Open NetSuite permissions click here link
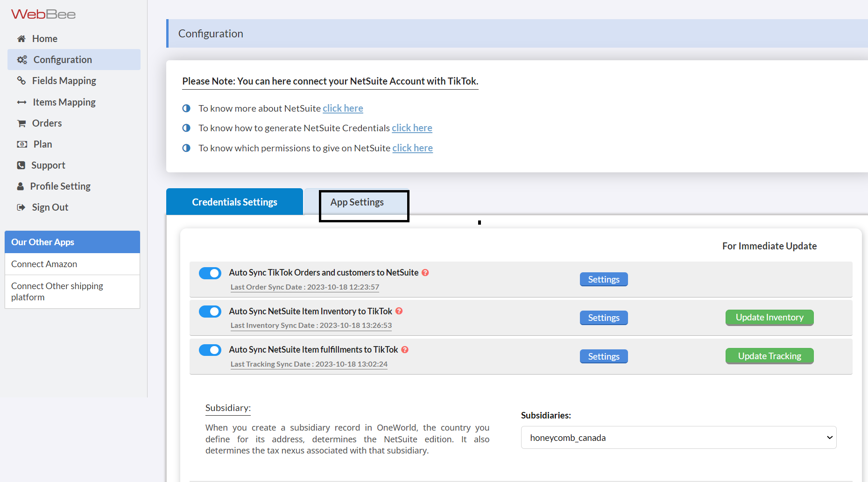Image resolution: width=868 pixels, height=482 pixels. pos(412,148)
